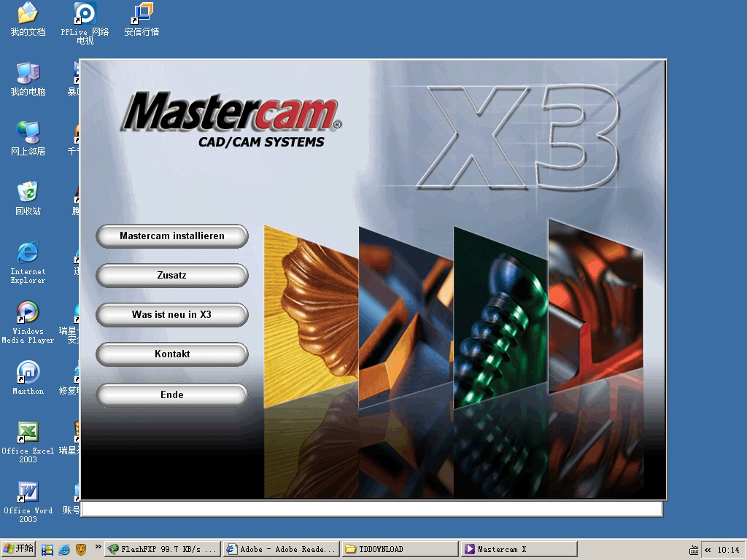
Task: Select the 我的电脑 desktop icon
Action: (x=28, y=79)
